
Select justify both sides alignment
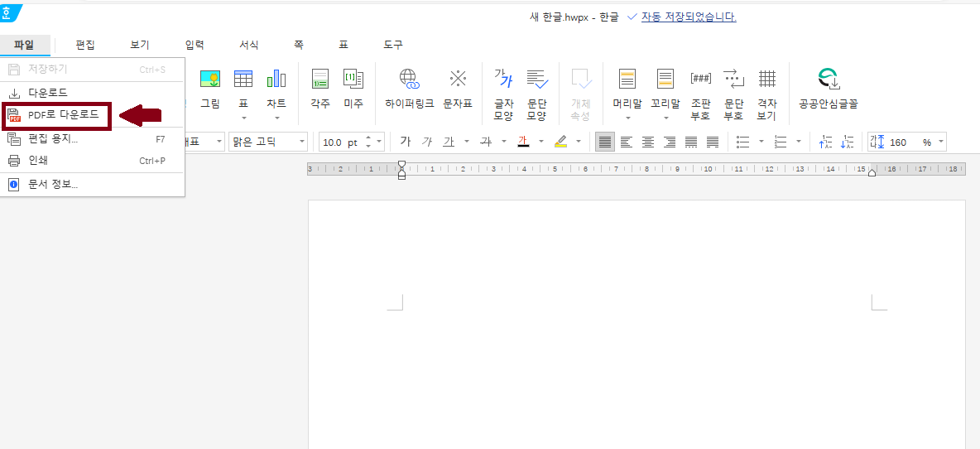[604, 142]
